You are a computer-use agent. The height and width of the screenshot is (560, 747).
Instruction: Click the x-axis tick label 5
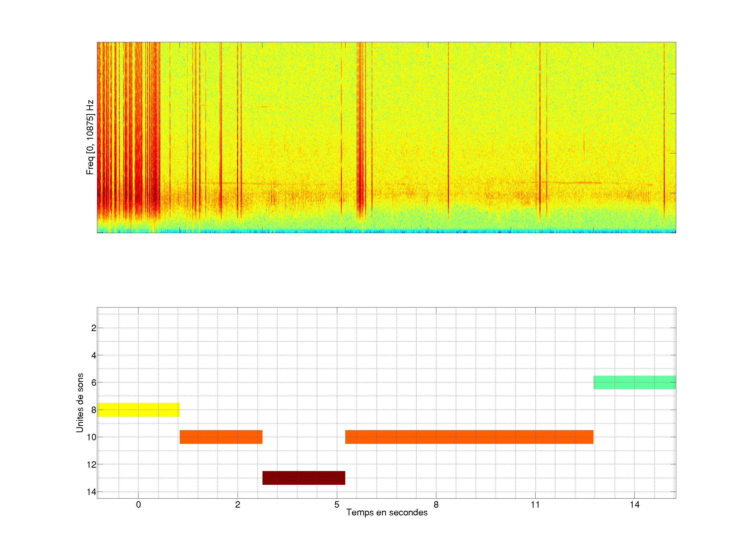pyautogui.click(x=337, y=505)
